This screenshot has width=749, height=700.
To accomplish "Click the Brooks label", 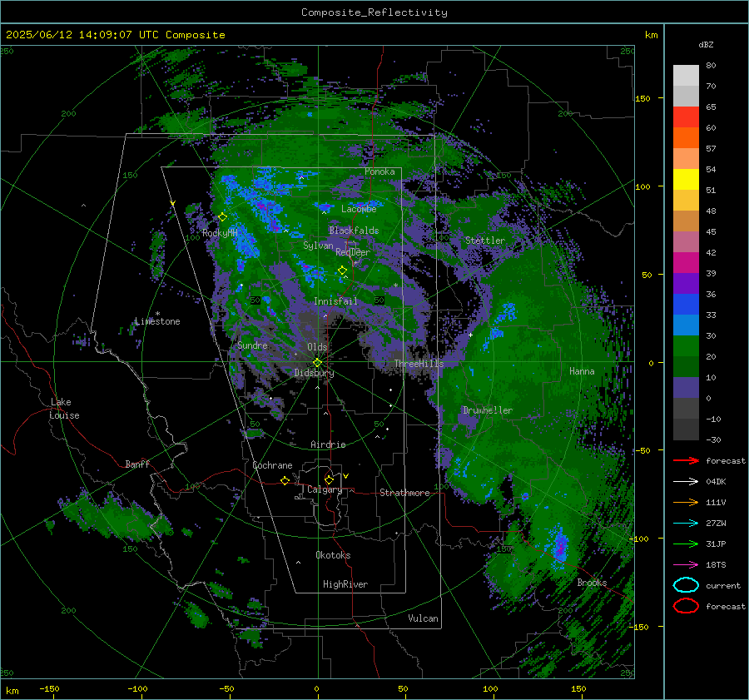I will click(592, 583).
